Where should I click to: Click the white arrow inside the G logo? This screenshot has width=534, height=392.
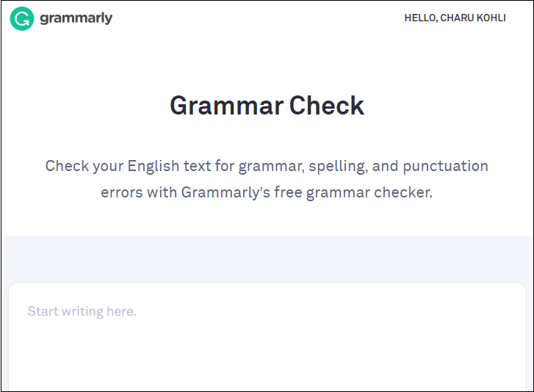click(x=22, y=19)
